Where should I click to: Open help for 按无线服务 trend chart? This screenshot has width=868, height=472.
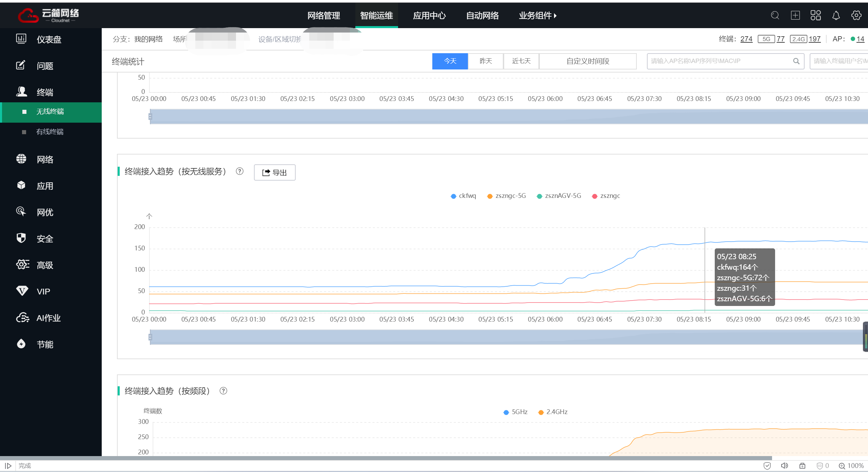click(240, 171)
